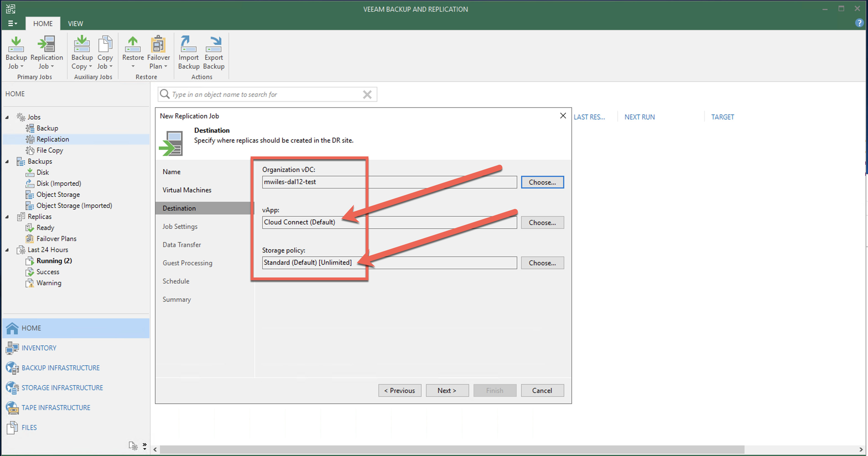Image resolution: width=868 pixels, height=456 pixels.
Task: Open the Copy Job dropdown arrow
Action: 111,66
